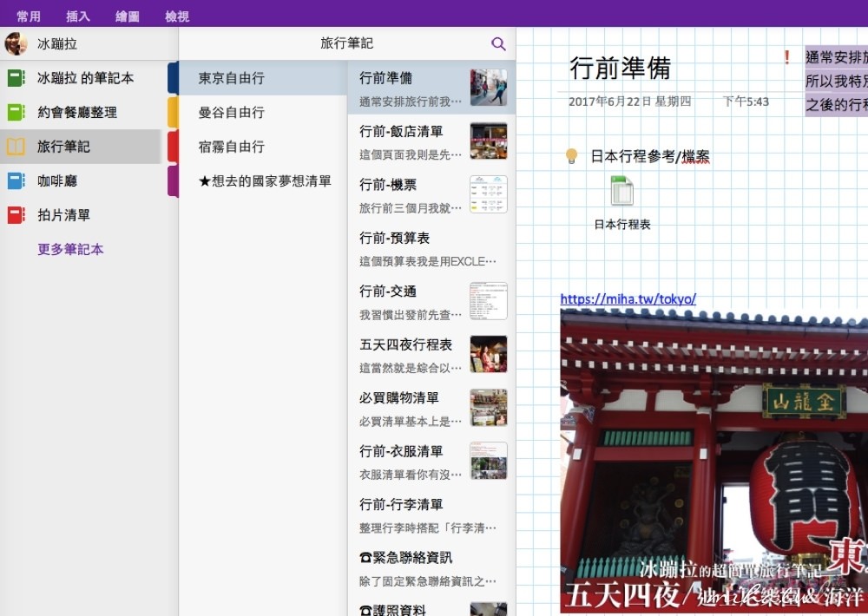Click the 必買購物清單 page thumbnail
Viewport: 868px width, 616px height.
tap(489, 407)
